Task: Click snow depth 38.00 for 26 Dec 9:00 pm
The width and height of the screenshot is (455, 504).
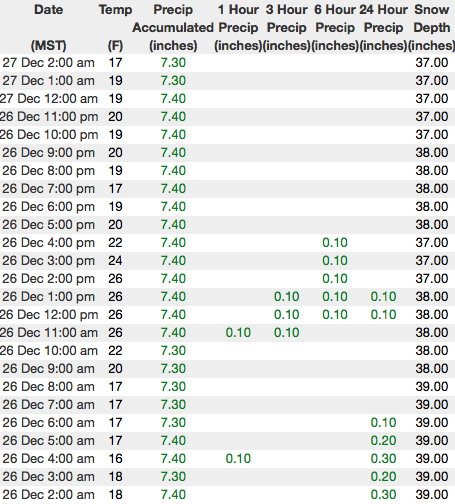Action: pyautogui.click(x=432, y=153)
